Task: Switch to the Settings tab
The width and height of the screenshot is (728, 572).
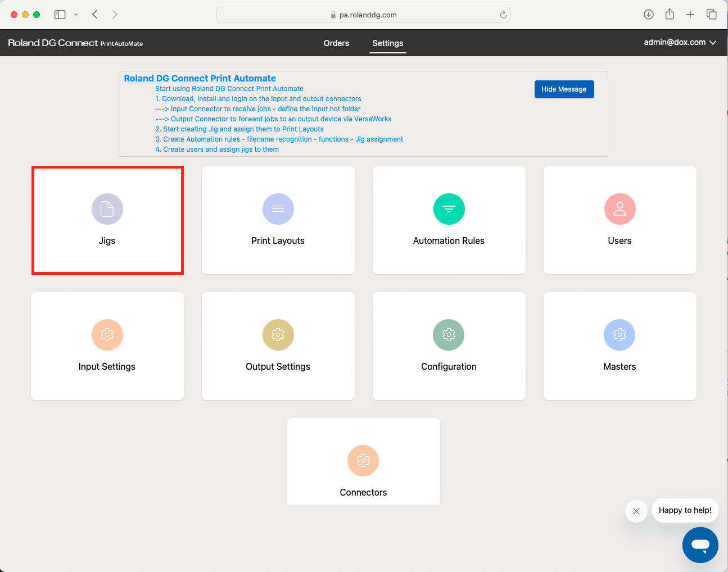Action: (x=388, y=43)
